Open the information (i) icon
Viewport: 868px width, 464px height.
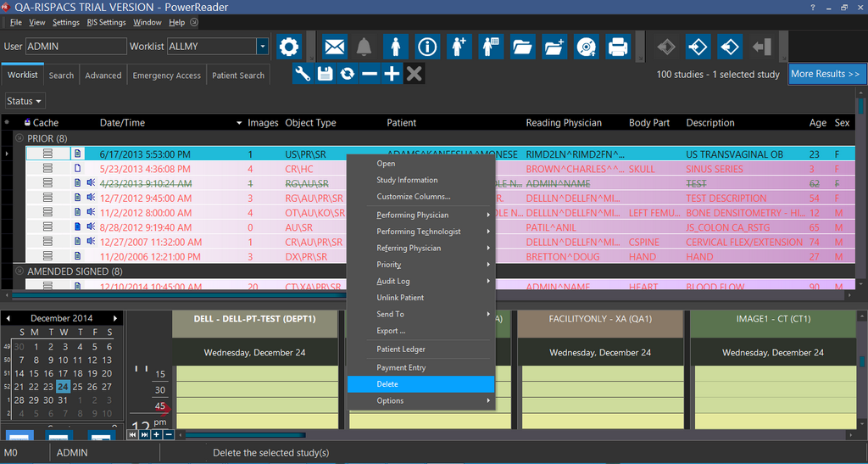point(427,47)
